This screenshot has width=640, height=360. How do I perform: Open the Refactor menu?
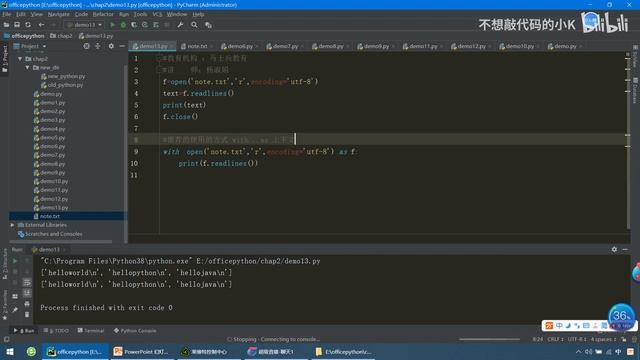click(x=103, y=14)
